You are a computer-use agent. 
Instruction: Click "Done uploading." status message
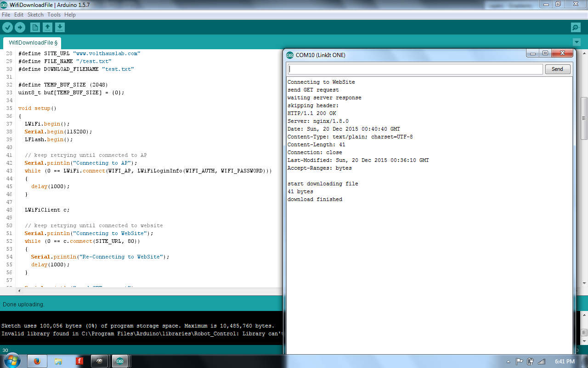coord(23,305)
